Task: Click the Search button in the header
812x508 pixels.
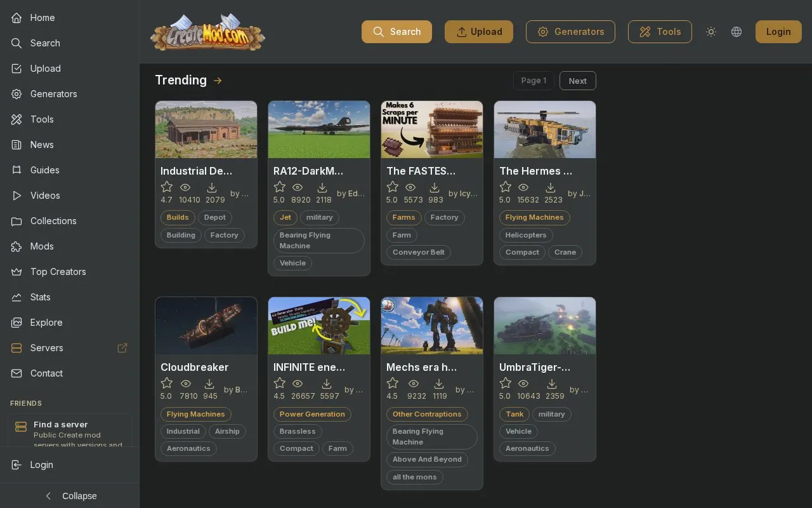Action: pos(396,32)
